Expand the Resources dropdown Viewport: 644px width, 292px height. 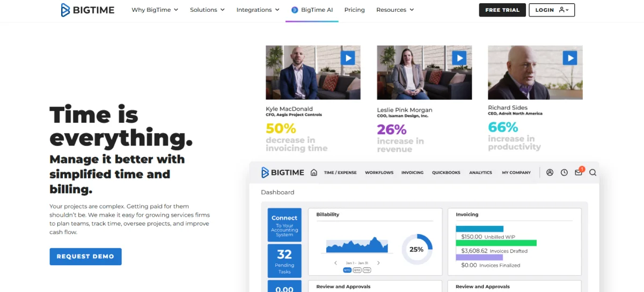point(395,10)
